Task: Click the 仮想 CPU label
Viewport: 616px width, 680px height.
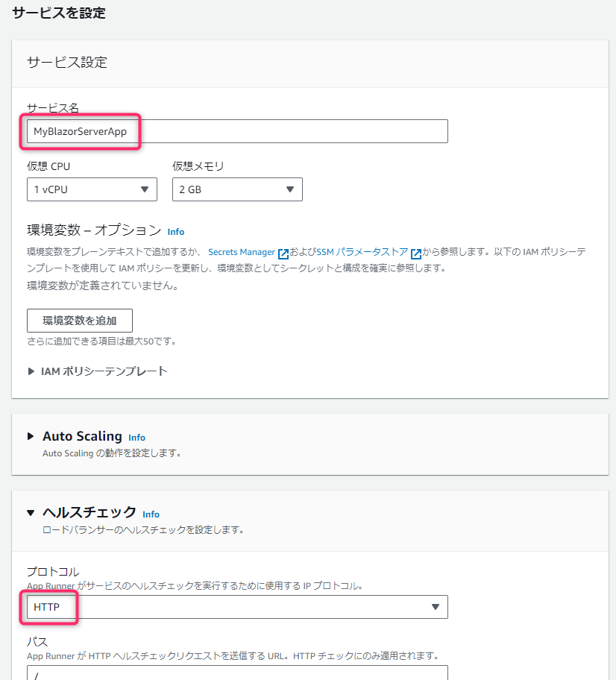Action: (x=48, y=166)
